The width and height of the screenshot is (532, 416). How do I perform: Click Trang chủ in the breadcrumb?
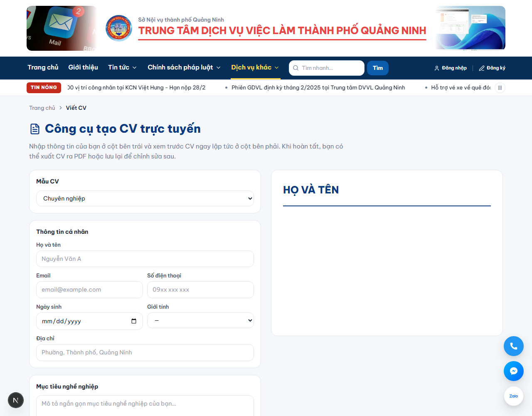coord(42,108)
